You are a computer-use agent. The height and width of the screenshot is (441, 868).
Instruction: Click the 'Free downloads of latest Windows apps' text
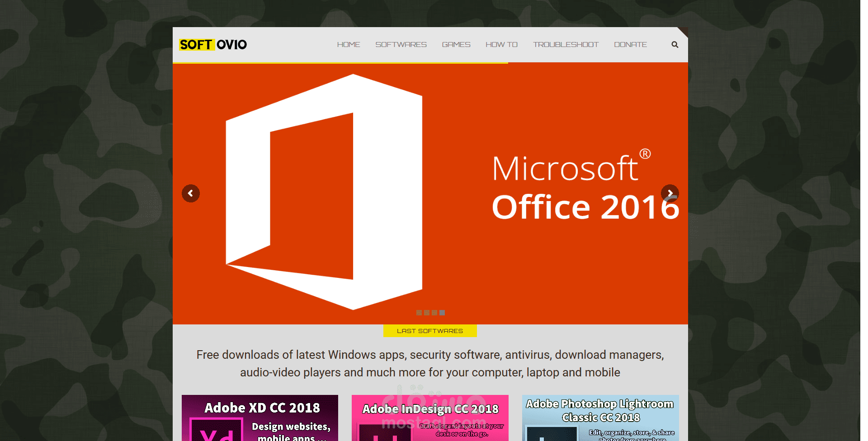point(430,363)
